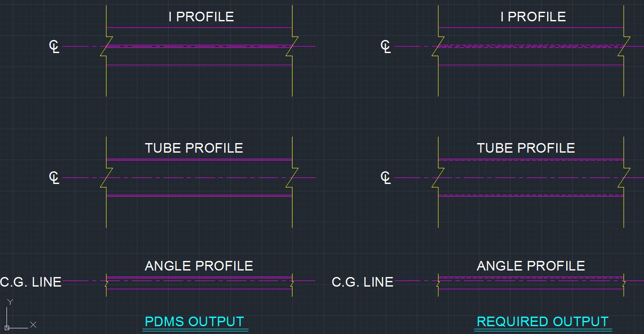Select C.G. LINE text near required output
Screen dimensions: 644x334
coord(363,282)
